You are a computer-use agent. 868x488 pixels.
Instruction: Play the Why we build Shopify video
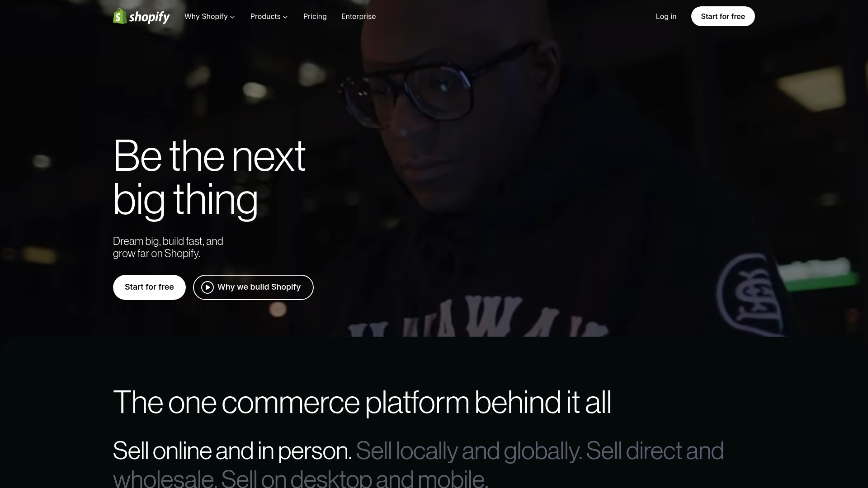(253, 287)
